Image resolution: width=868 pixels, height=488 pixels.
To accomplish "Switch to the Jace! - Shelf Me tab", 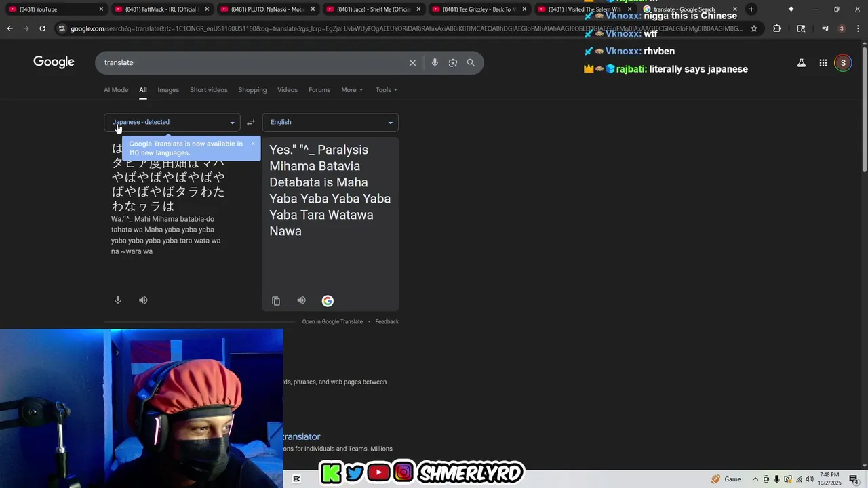I will coord(372,9).
